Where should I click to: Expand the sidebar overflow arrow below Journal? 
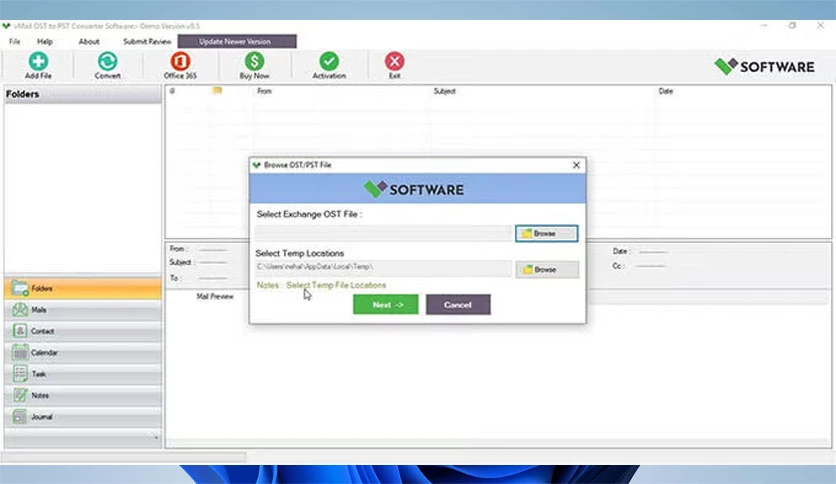[x=156, y=438]
